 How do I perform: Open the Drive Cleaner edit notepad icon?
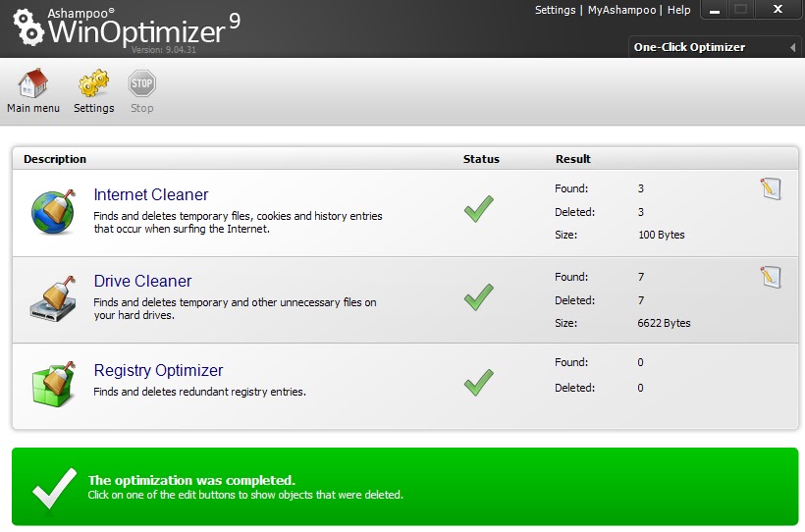coord(771,277)
